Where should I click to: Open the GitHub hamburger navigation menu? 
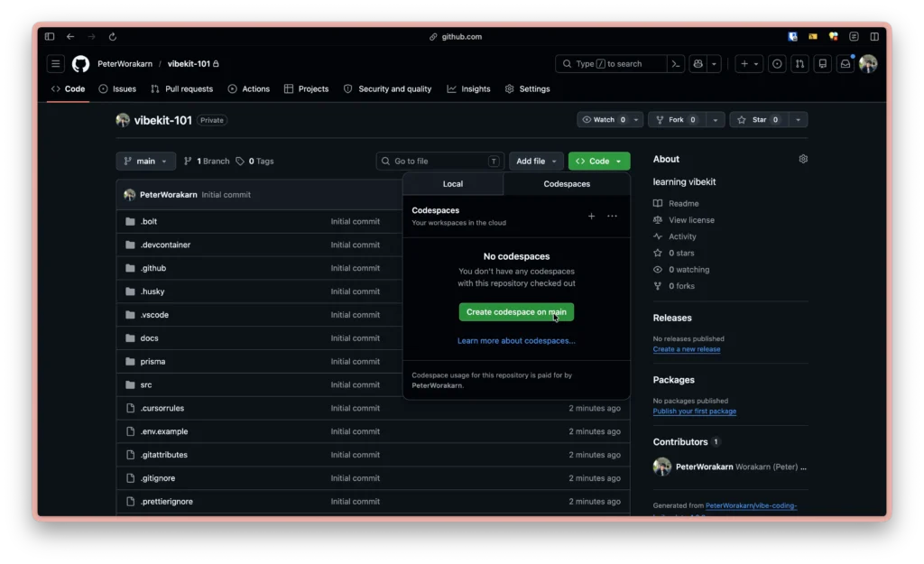(55, 64)
